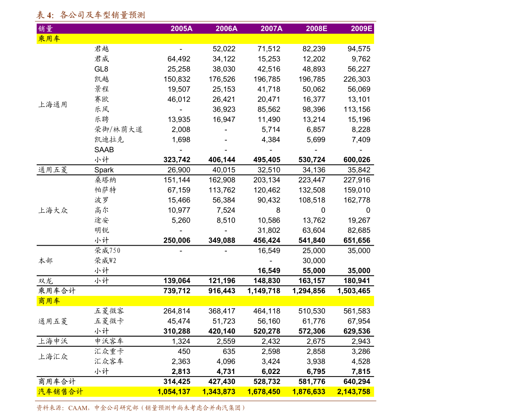This screenshot has width=522, height=420.
Task: Select the 高尔 row label
Action: (101, 210)
